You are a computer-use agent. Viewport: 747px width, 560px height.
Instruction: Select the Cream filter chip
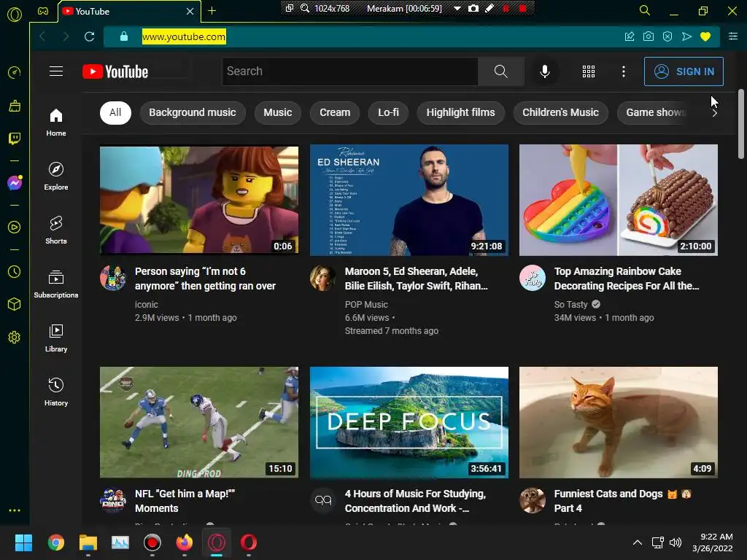[335, 113]
